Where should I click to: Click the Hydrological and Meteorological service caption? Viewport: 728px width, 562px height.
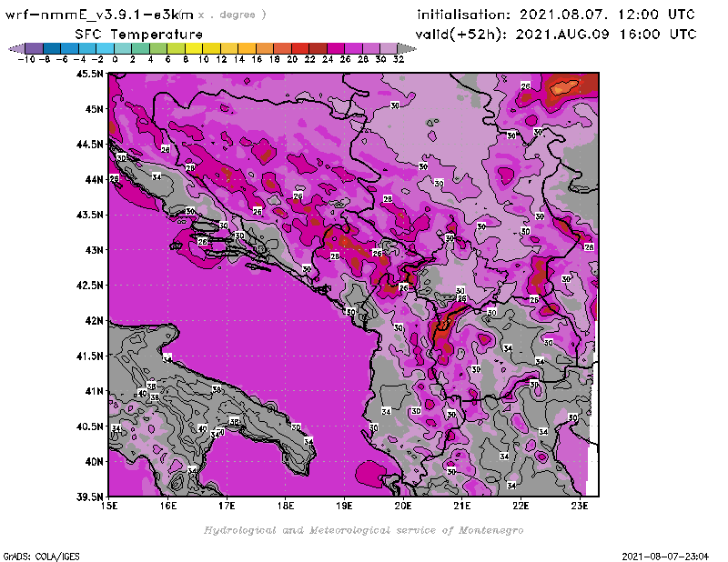tap(363, 530)
